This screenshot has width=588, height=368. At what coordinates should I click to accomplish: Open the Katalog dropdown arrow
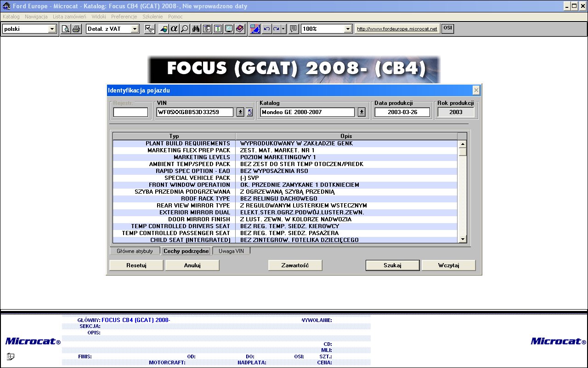[362, 112]
